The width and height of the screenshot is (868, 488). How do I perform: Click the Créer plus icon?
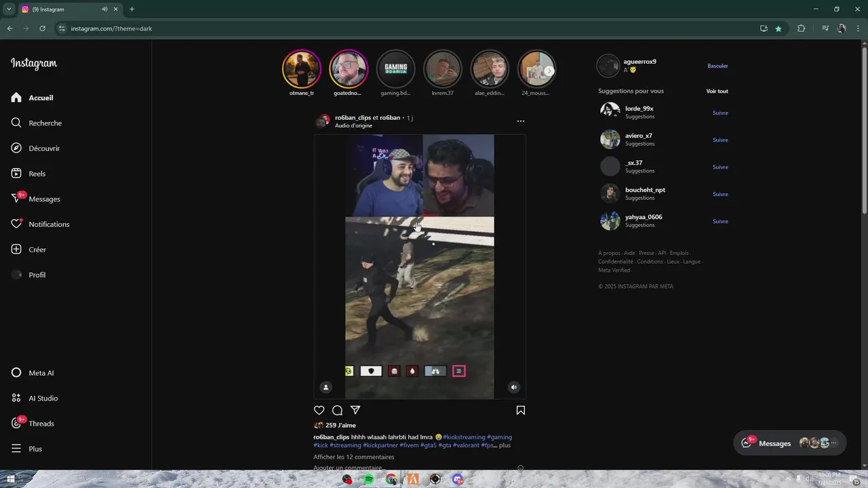pos(16,249)
